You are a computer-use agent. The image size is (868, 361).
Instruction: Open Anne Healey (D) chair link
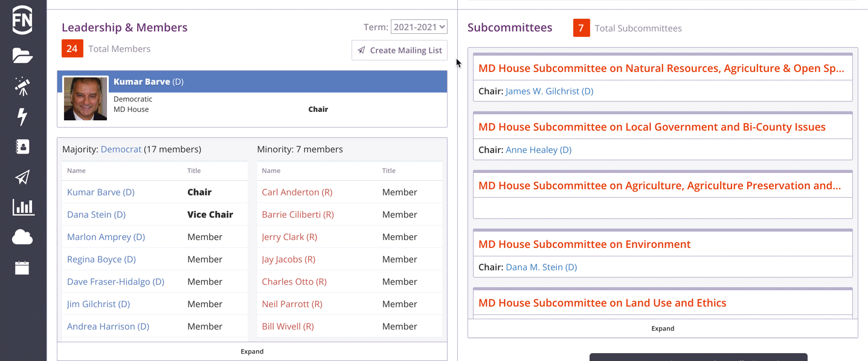coord(539,150)
